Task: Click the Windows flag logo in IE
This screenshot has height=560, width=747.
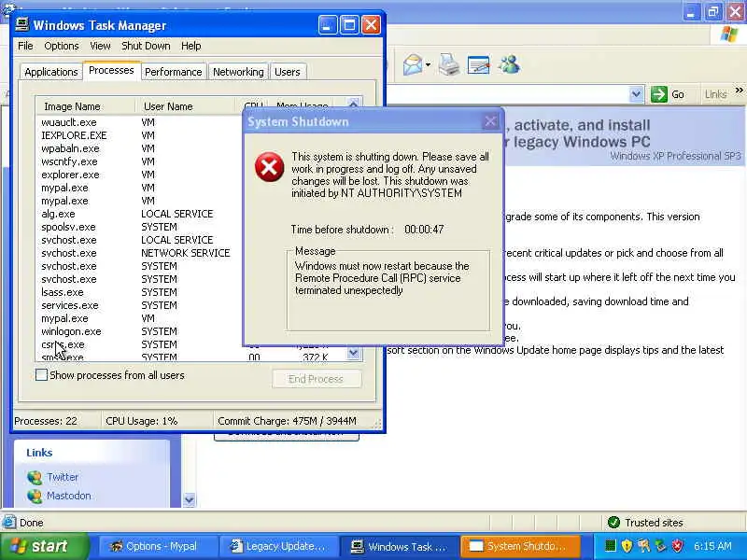Action: (729, 35)
